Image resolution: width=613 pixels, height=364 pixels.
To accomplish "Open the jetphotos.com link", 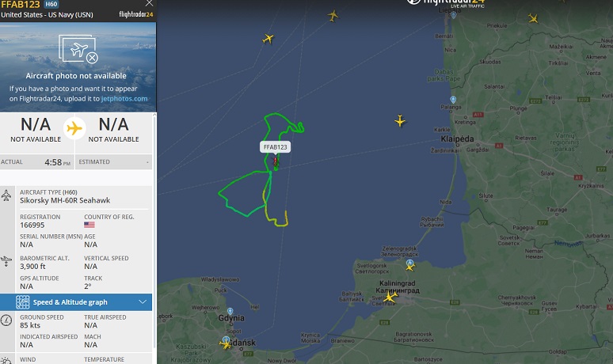I will tap(124, 99).
